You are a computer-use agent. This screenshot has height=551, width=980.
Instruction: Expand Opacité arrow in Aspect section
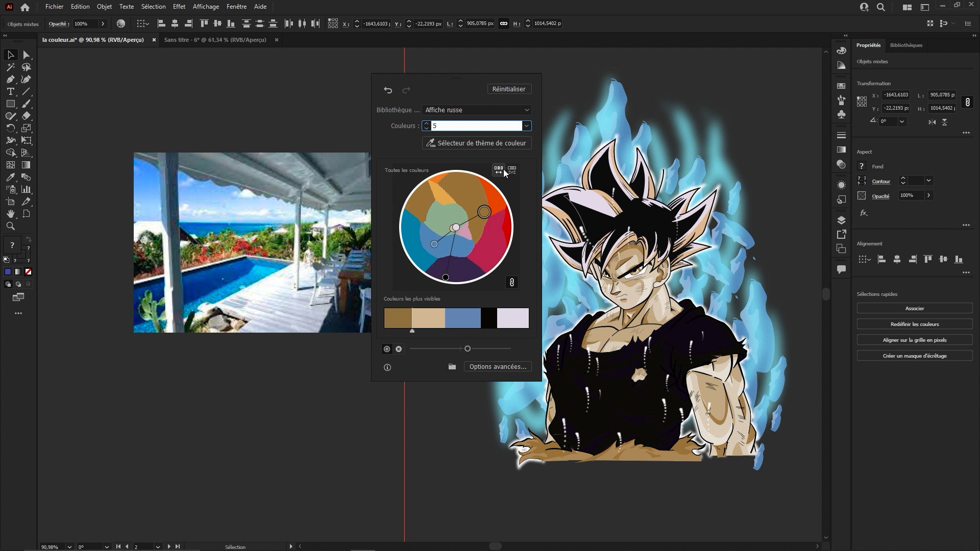(x=928, y=195)
